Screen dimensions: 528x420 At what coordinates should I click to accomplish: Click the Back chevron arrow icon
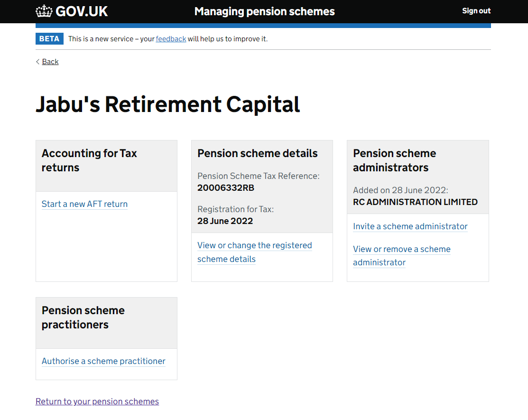[38, 62]
